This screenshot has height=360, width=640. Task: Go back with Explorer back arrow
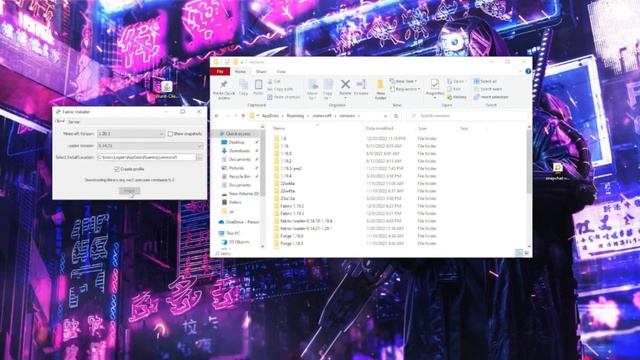click(217, 116)
